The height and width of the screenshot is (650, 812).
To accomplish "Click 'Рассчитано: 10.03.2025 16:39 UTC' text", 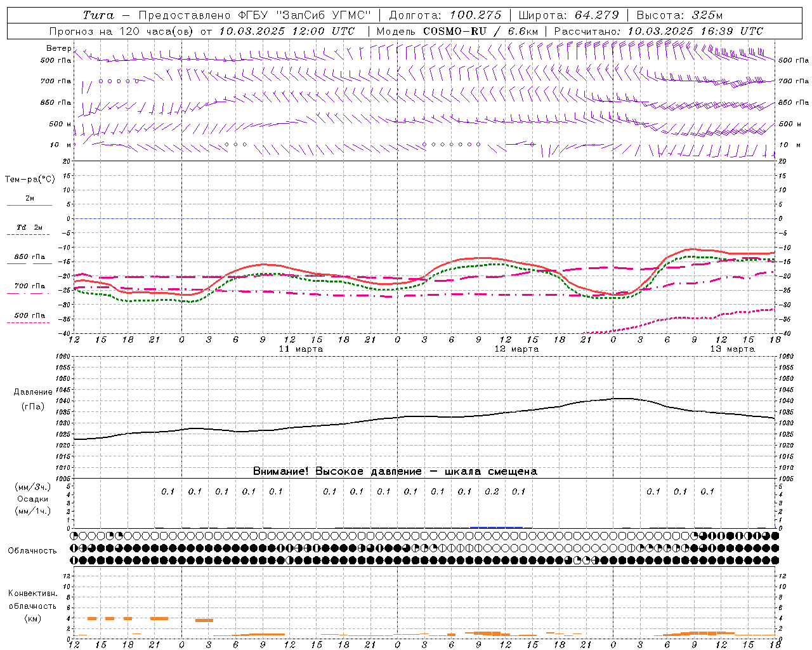I will (658, 31).
